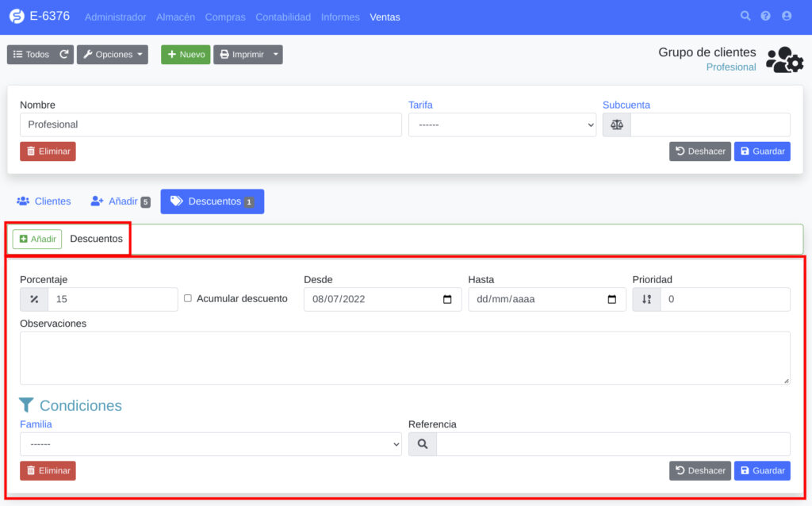Click the refresh reload icon button
This screenshot has width=812, height=506.
click(64, 55)
